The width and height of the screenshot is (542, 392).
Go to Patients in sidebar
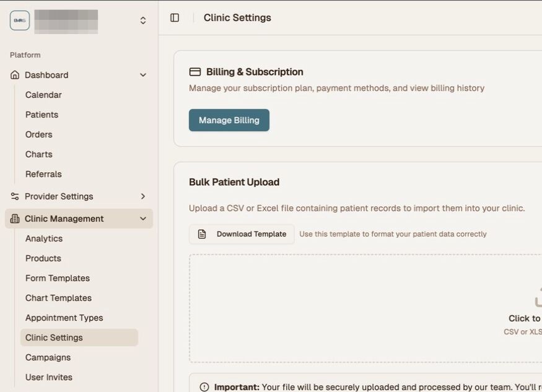point(42,115)
